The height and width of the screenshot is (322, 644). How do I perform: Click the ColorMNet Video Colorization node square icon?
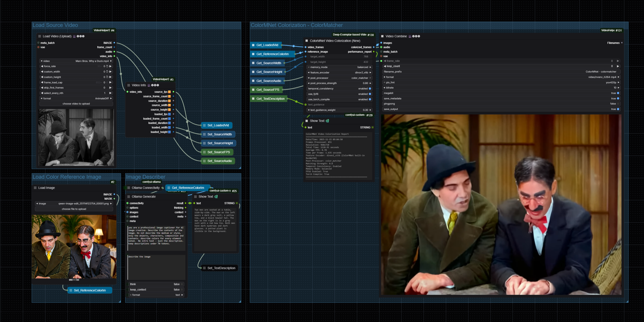(x=307, y=41)
